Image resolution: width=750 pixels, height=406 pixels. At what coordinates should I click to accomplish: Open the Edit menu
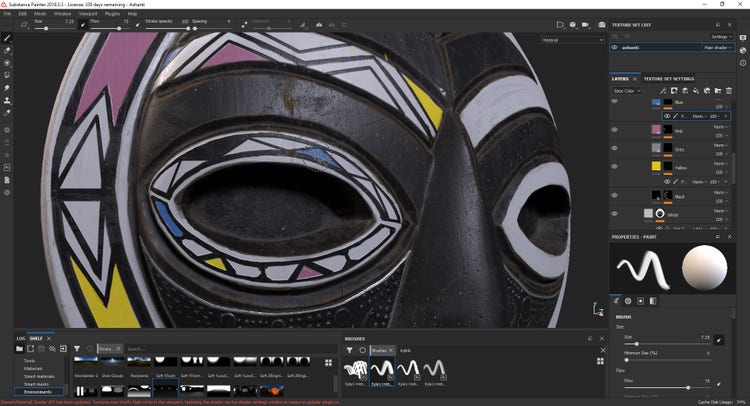click(22, 14)
